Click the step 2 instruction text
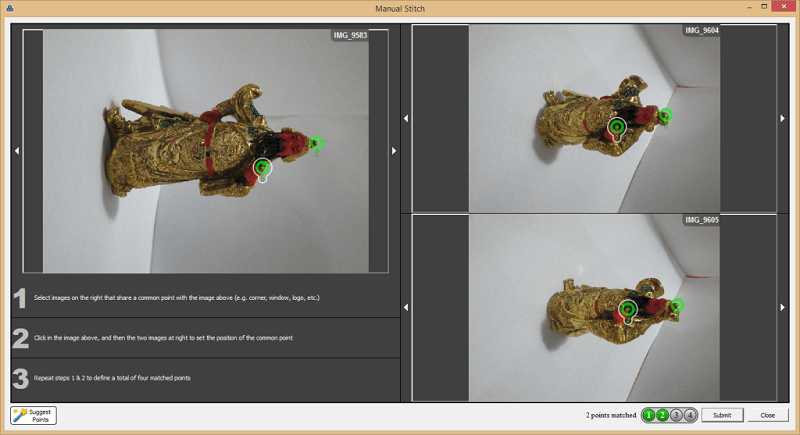Image resolution: width=800 pixels, height=435 pixels. [x=163, y=338]
